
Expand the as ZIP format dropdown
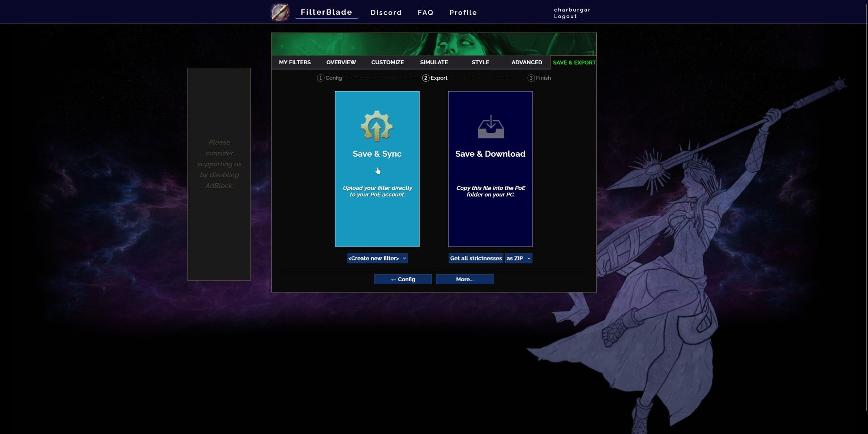pyautogui.click(x=518, y=258)
